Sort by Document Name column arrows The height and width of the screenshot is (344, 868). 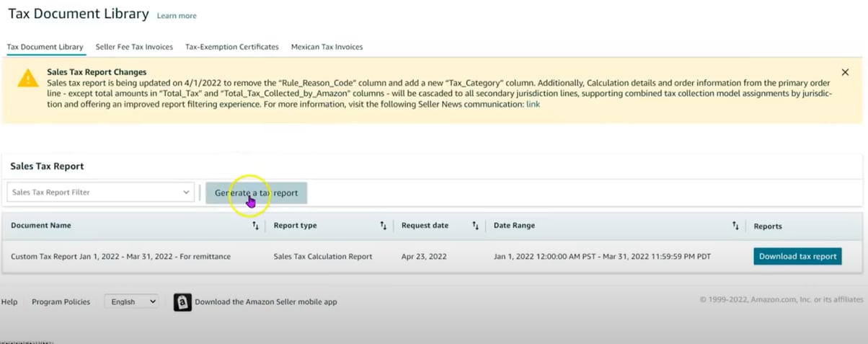pyautogui.click(x=255, y=226)
